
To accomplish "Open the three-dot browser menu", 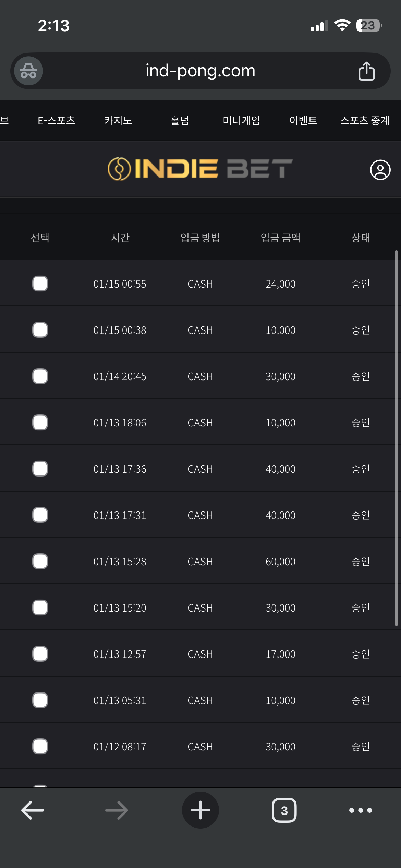I will (x=360, y=810).
